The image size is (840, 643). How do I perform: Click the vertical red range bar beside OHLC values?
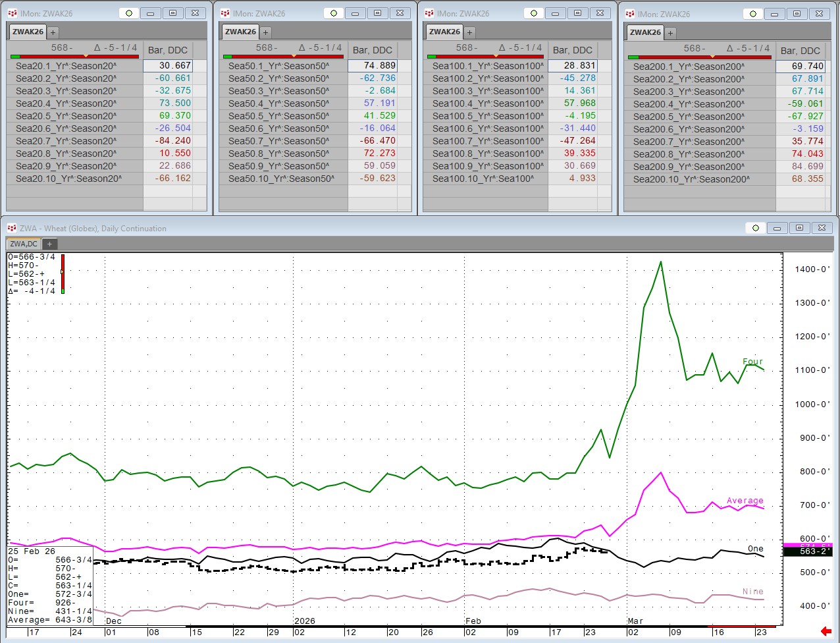63,272
